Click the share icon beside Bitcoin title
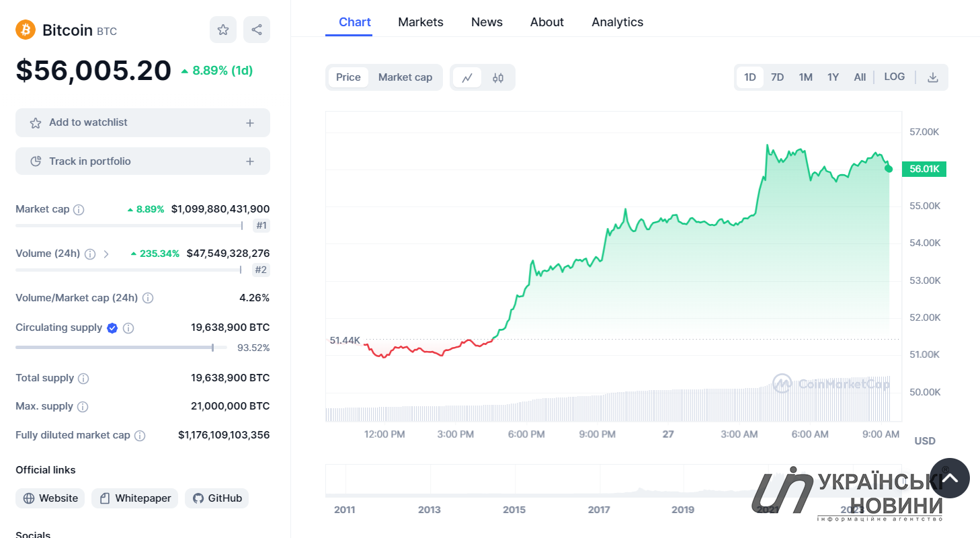The height and width of the screenshot is (538, 980). point(257,30)
